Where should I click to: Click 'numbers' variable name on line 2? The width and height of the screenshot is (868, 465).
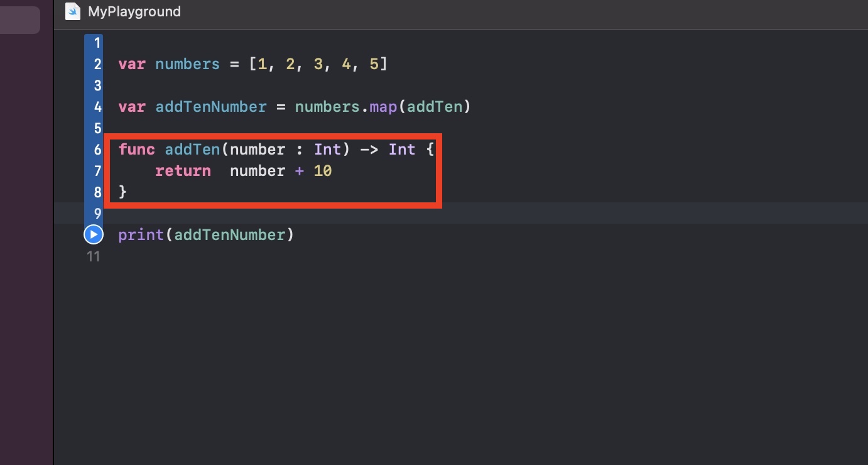[x=188, y=64]
